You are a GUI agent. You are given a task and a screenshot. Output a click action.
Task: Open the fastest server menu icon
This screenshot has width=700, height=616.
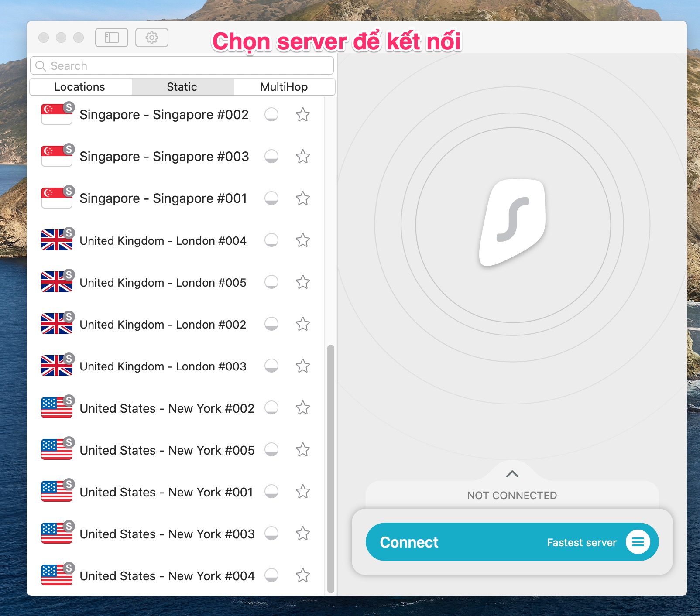pos(638,542)
